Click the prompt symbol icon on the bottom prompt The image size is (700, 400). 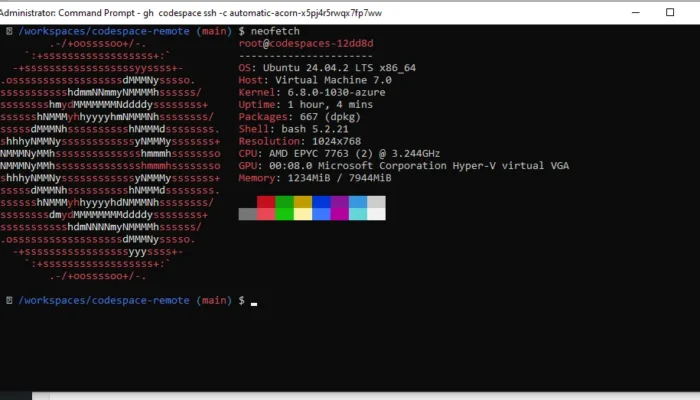pos(9,300)
